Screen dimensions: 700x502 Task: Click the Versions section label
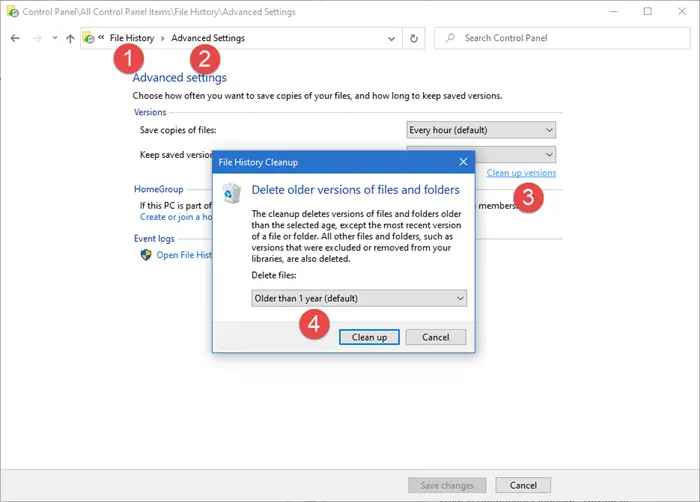pyautogui.click(x=150, y=112)
